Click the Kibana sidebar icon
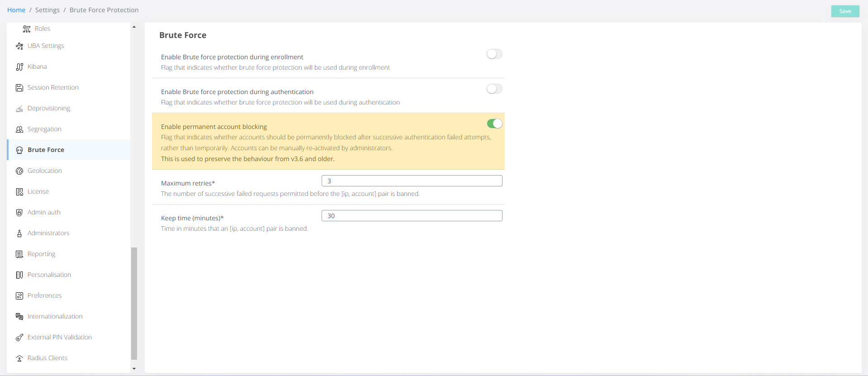Image resolution: width=868 pixels, height=376 pixels. click(19, 67)
